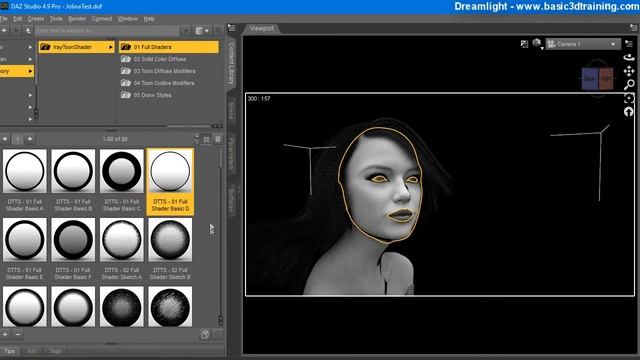Open the search history dropdown arrow
640x360 pixels.
[x=186, y=31]
